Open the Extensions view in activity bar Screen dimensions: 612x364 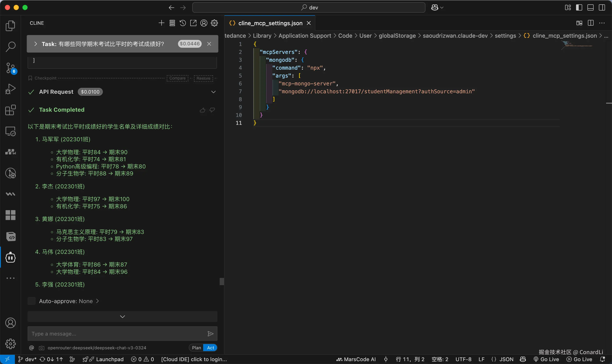[x=10, y=110]
